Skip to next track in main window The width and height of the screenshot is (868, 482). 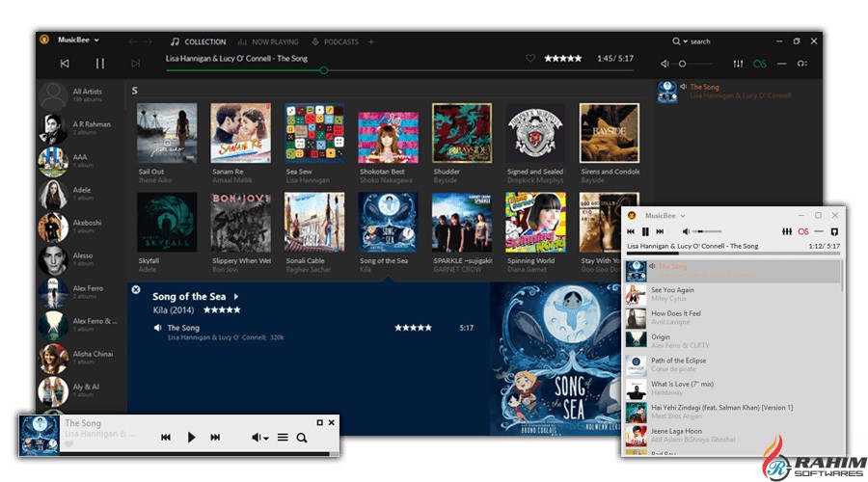click(136, 64)
